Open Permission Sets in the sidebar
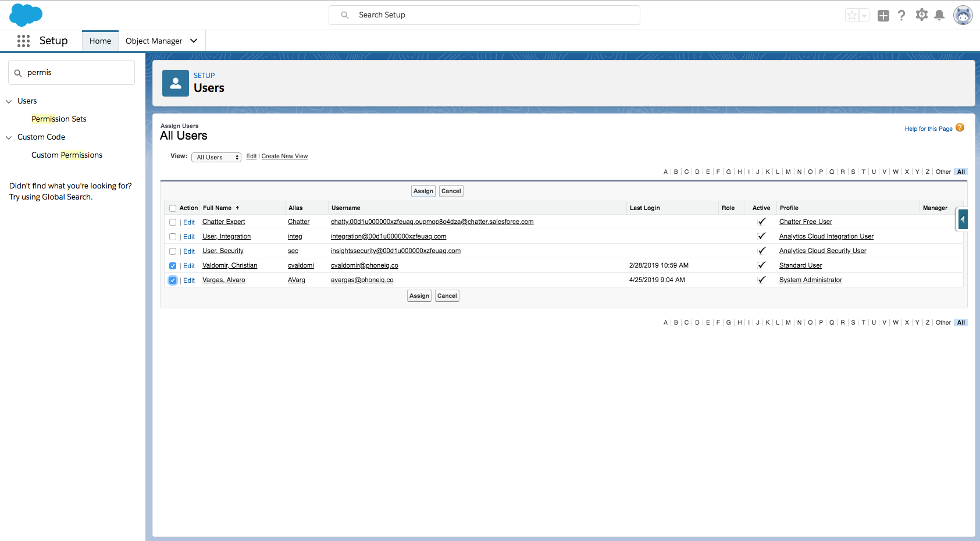Viewport: 980px width, 541px height. (59, 119)
